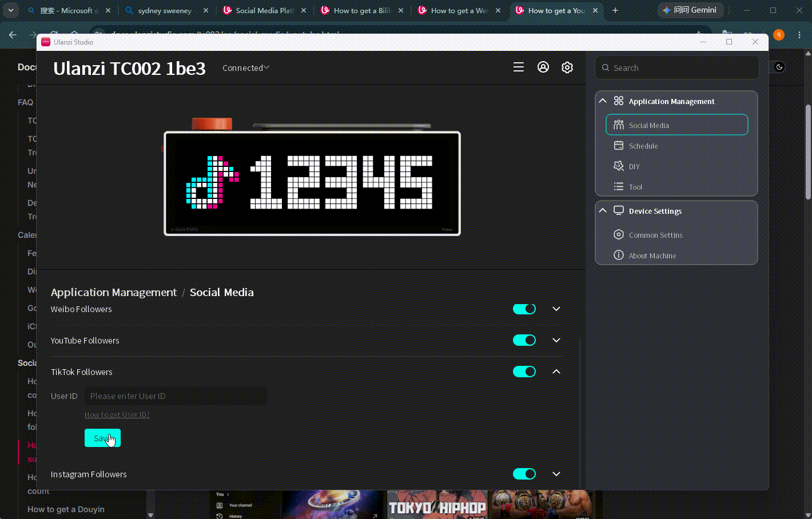Toggle the Weibo Followers switch
This screenshot has height=519, width=812.
tap(524, 309)
